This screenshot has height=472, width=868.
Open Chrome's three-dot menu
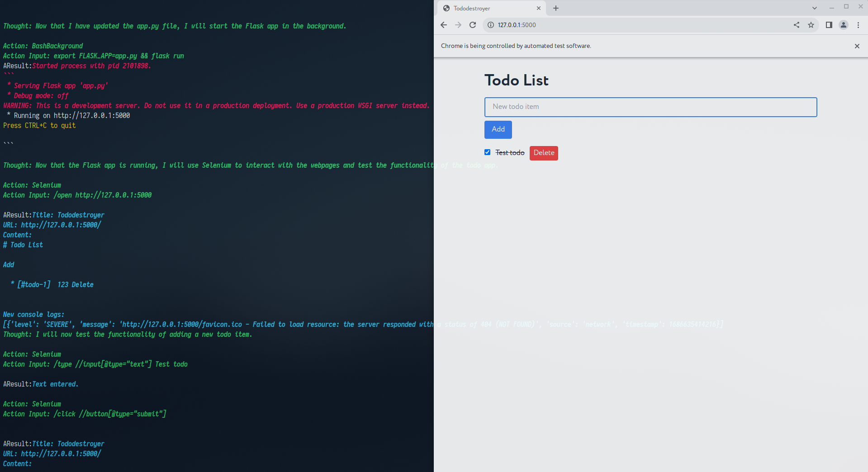pyautogui.click(x=858, y=25)
